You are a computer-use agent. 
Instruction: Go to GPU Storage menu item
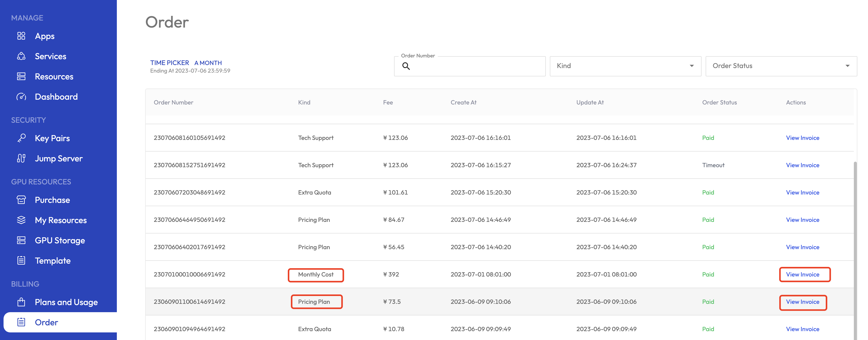60,240
